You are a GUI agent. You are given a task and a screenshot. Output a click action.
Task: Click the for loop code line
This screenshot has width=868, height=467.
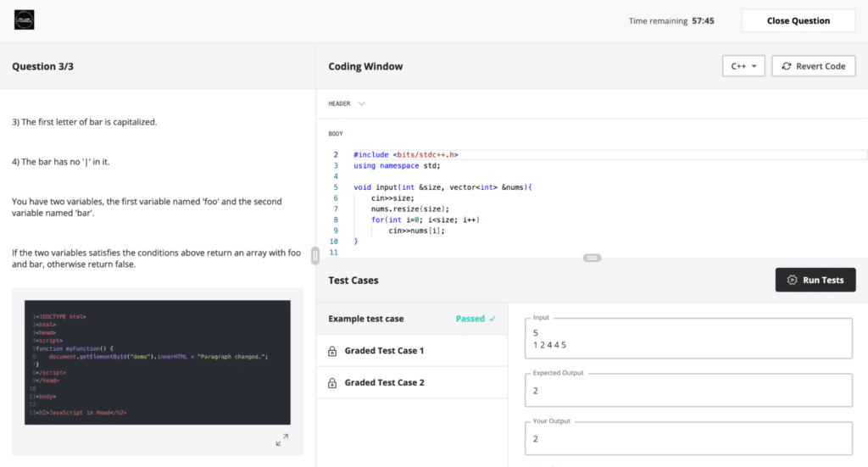click(x=426, y=220)
